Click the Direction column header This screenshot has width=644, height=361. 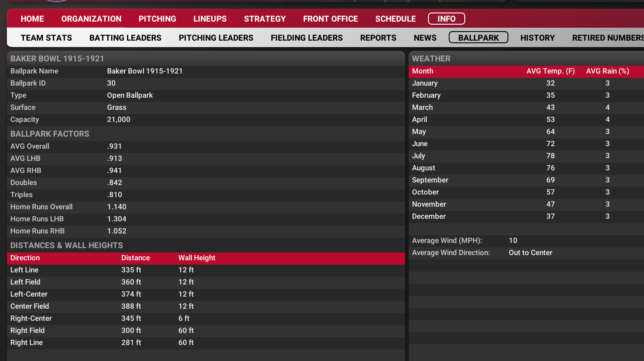click(x=25, y=258)
